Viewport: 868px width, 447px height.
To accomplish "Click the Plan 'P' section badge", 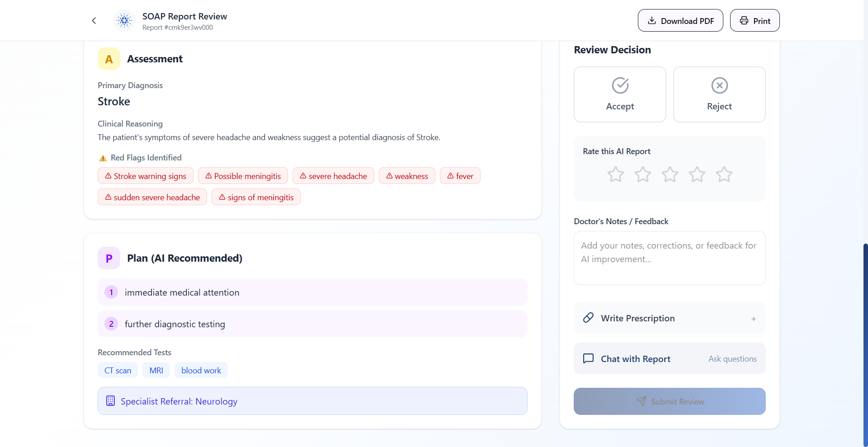I will click(x=109, y=258).
